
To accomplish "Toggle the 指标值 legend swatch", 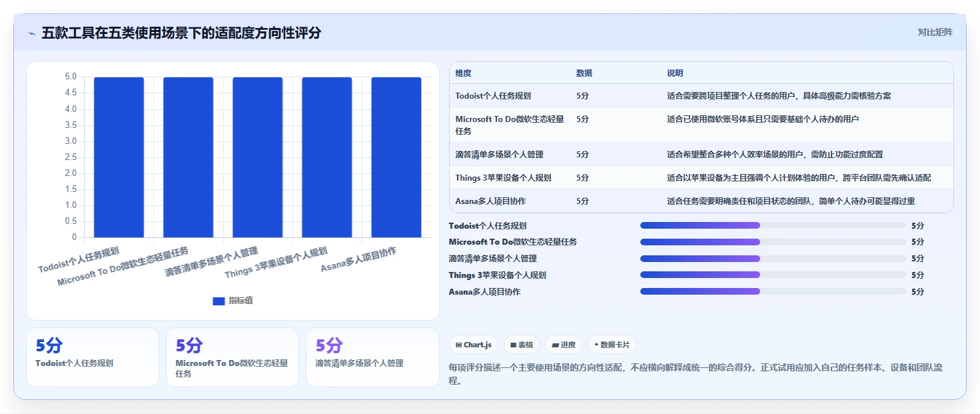I will pyautogui.click(x=219, y=301).
